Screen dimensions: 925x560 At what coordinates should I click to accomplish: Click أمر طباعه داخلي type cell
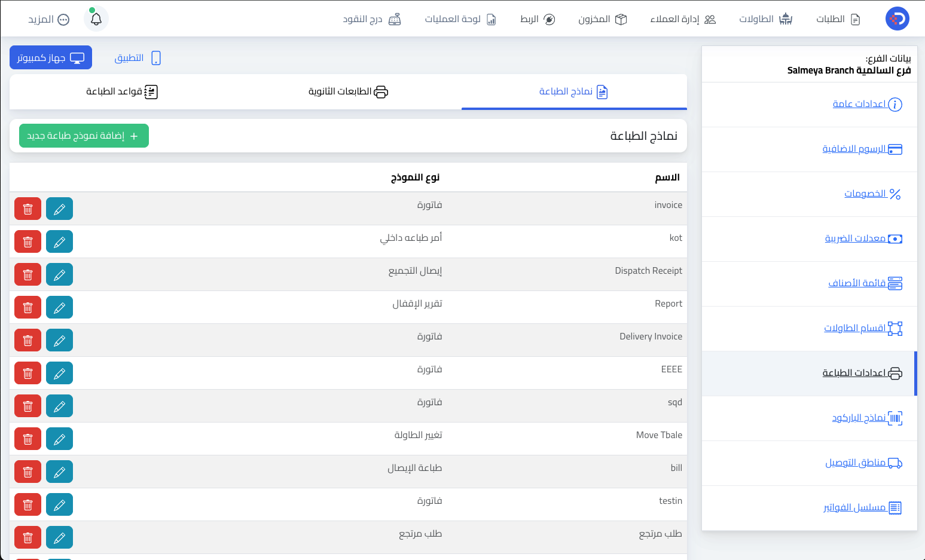411,238
